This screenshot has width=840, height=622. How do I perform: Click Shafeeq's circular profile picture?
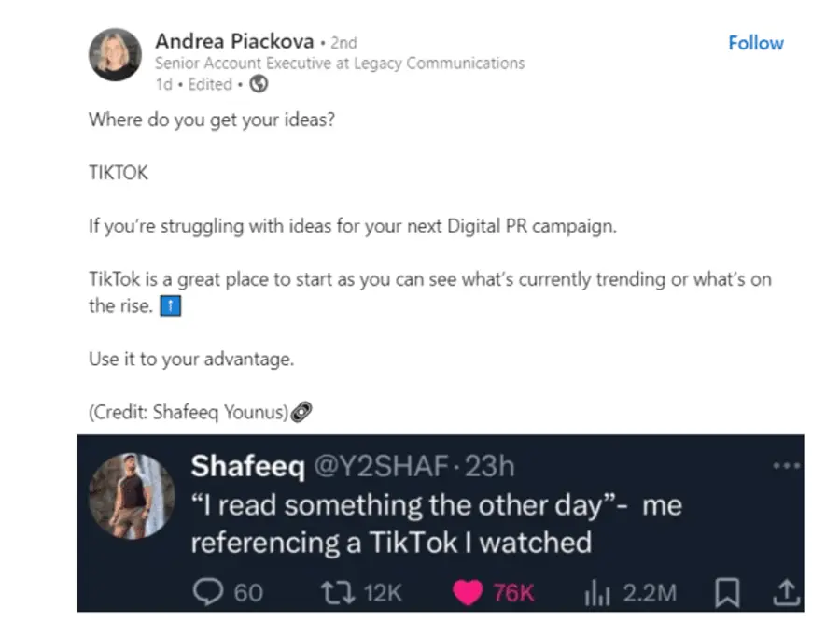(x=133, y=495)
